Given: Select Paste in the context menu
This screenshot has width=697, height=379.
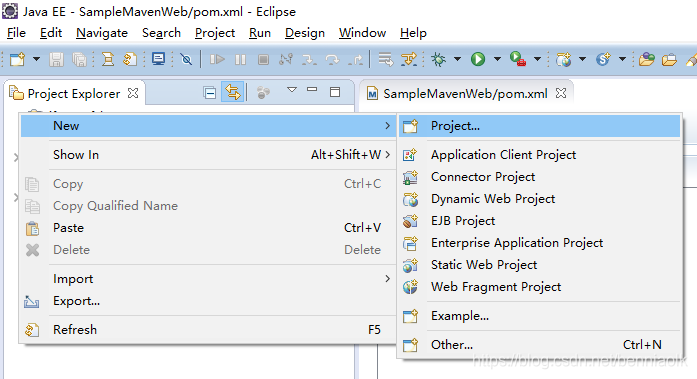Looking at the screenshot, I should 208,228.
